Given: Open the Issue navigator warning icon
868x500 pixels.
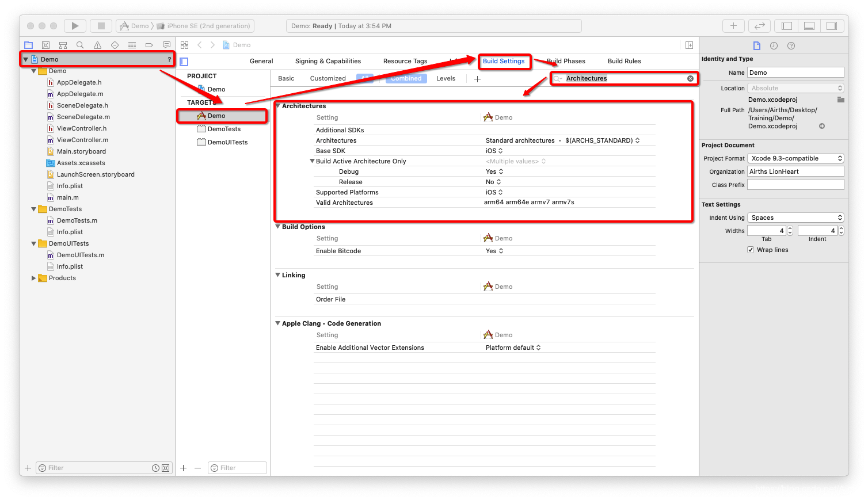Looking at the screenshot, I should pos(97,45).
